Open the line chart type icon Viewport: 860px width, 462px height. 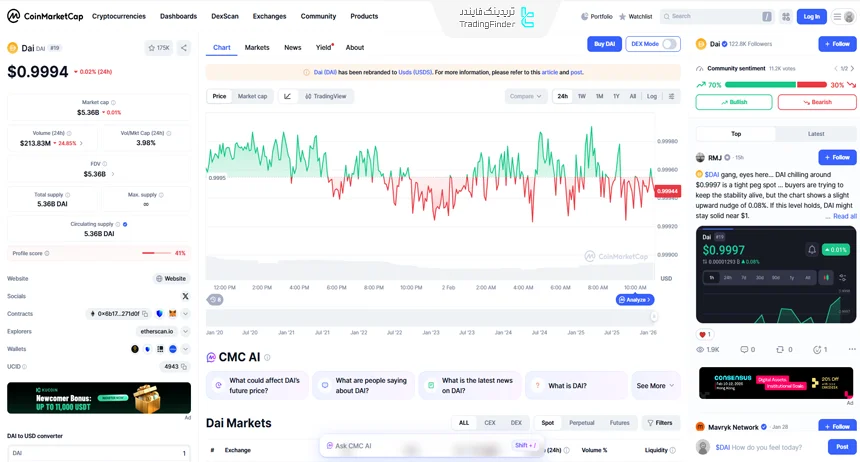pos(288,96)
